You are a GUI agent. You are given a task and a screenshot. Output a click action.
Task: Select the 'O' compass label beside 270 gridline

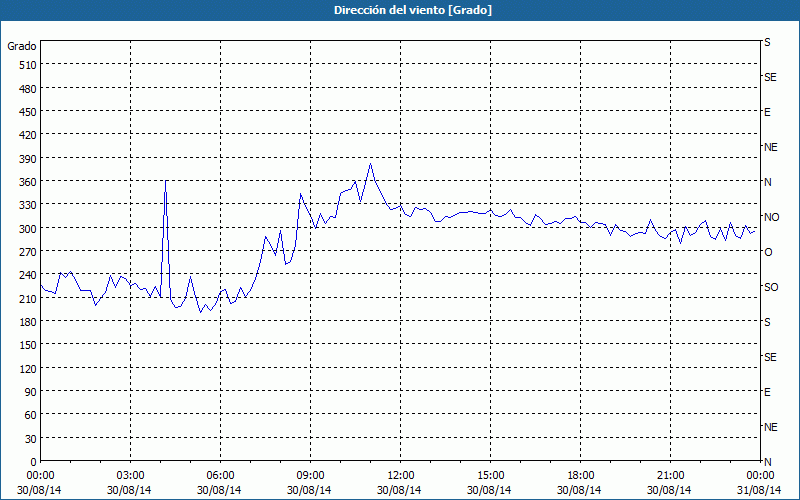click(x=768, y=253)
